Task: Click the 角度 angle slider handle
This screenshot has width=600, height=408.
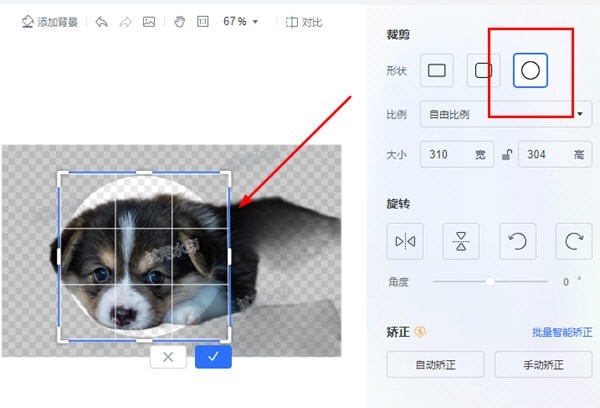Action: pos(490,282)
